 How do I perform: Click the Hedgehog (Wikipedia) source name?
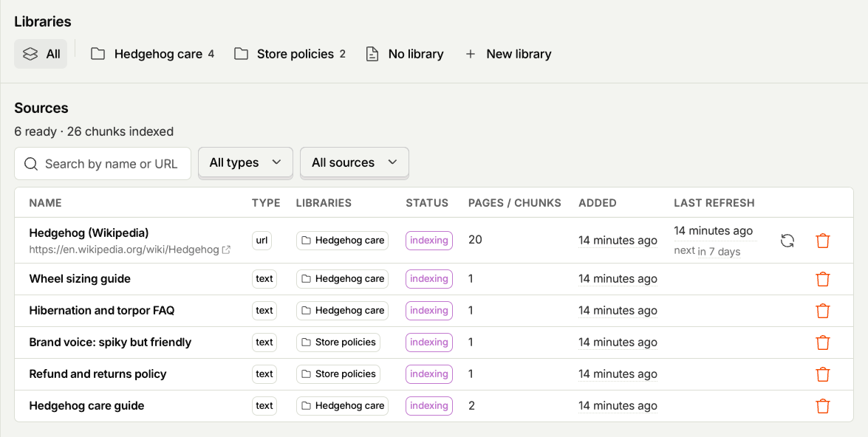coord(89,233)
